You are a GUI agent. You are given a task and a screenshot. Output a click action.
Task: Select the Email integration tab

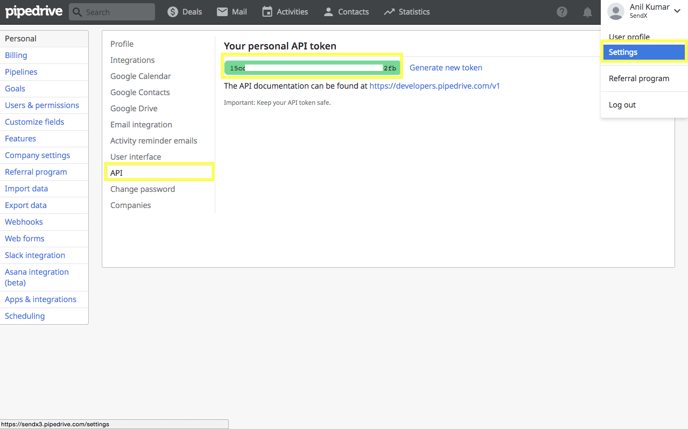(x=141, y=125)
